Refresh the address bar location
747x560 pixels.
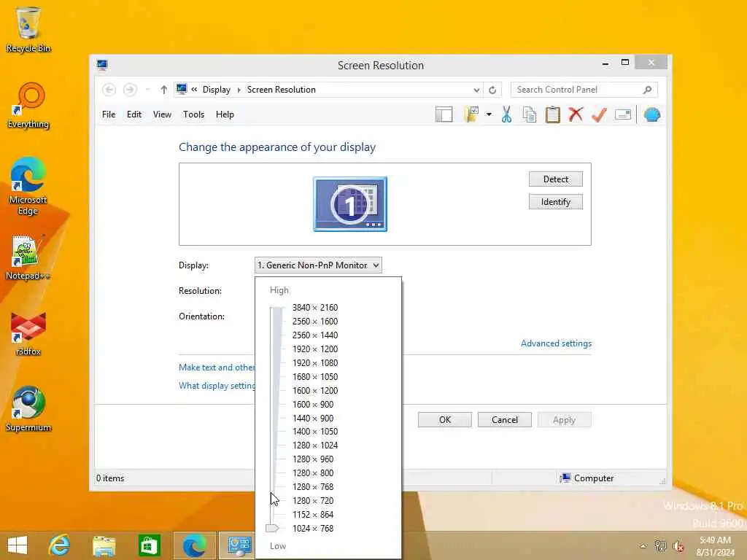click(492, 90)
